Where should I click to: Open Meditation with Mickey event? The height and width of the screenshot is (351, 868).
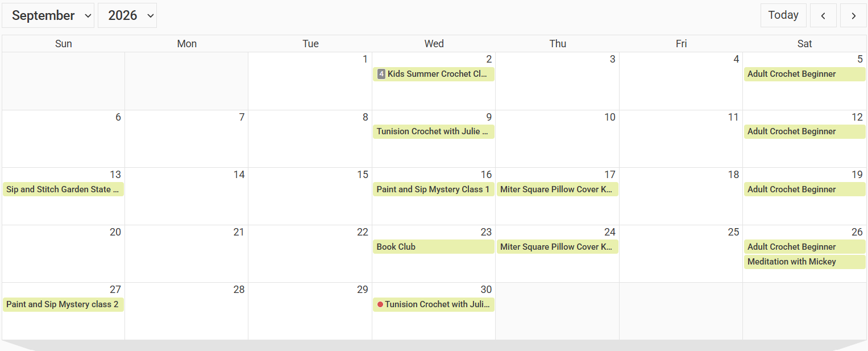(x=805, y=262)
